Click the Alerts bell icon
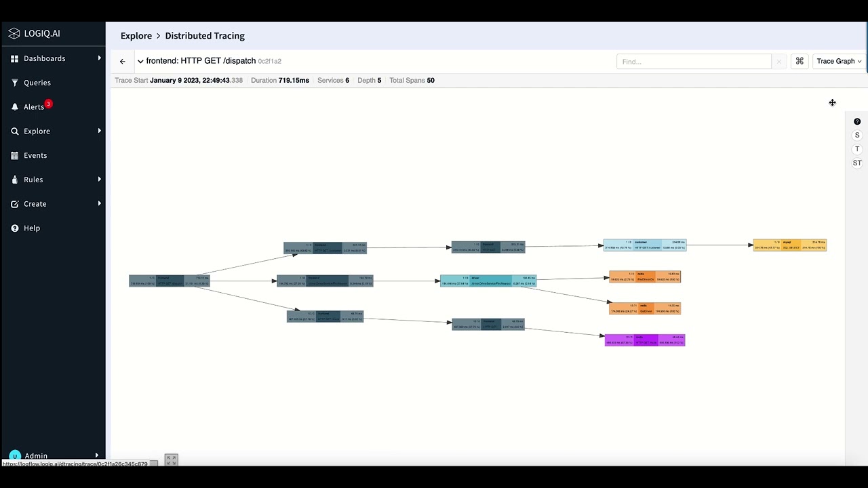Image resolution: width=868 pixels, height=488 pixels. 14,107
